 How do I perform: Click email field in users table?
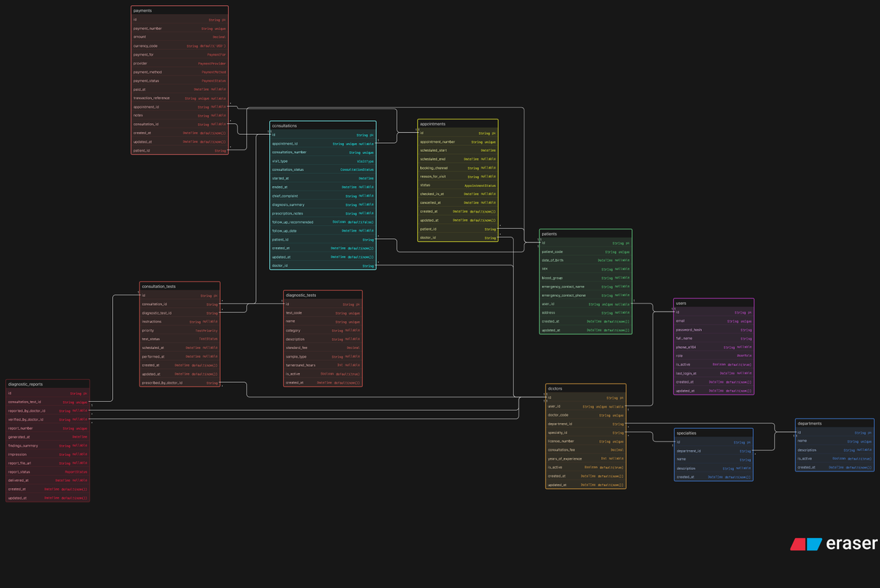pyautogui.click(x=714, y=321)
